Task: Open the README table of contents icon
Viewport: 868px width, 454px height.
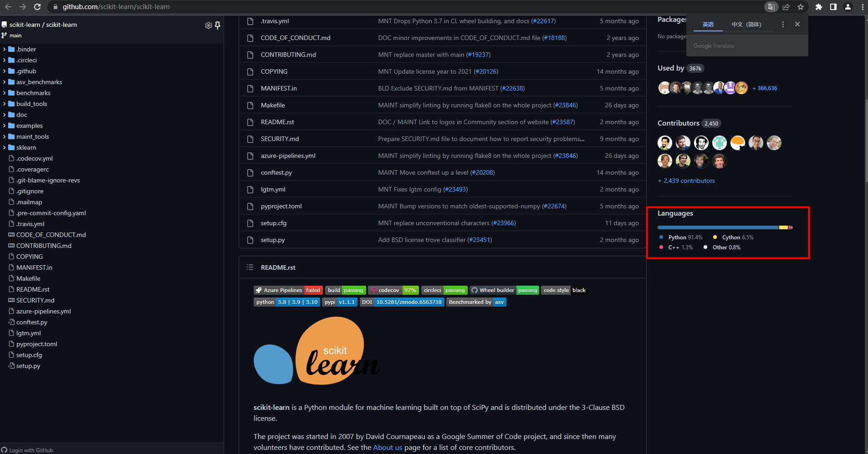Action: click(250, 267)
